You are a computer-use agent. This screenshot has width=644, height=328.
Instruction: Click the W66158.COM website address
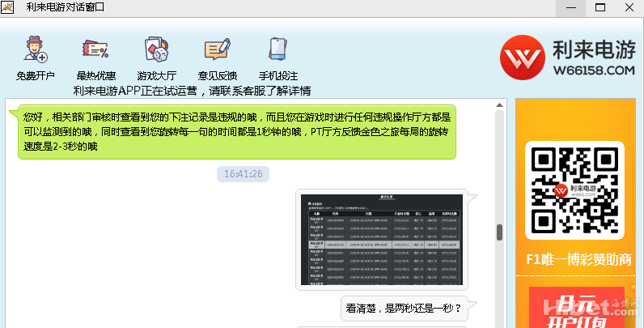(x=593, y=72)
